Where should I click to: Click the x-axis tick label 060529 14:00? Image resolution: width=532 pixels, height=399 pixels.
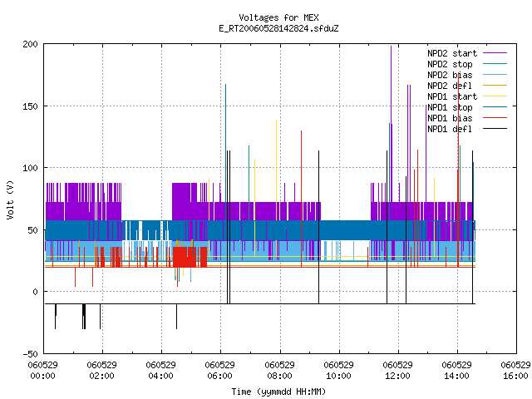[456, 370]
